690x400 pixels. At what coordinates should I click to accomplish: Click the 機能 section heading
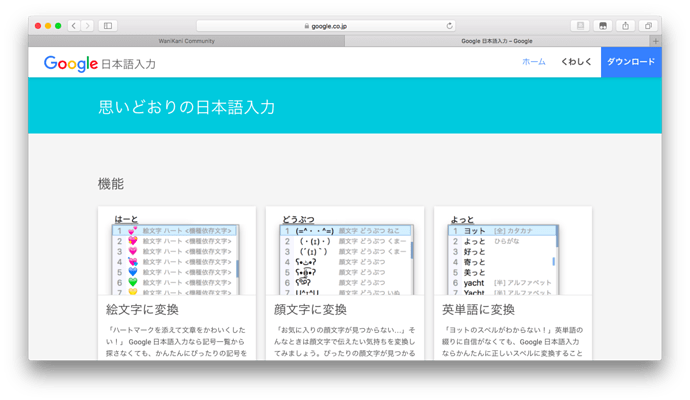point(110,184)
